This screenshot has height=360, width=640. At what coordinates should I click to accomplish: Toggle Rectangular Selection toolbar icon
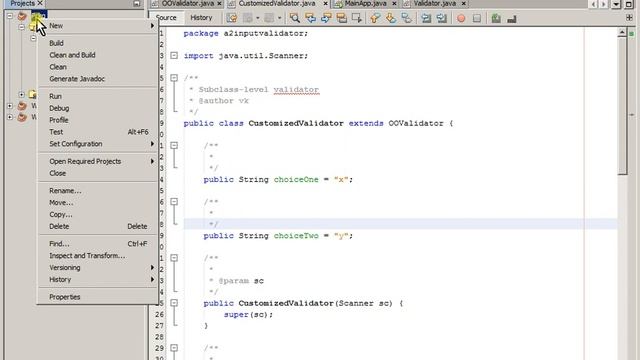tap(357, 18)
